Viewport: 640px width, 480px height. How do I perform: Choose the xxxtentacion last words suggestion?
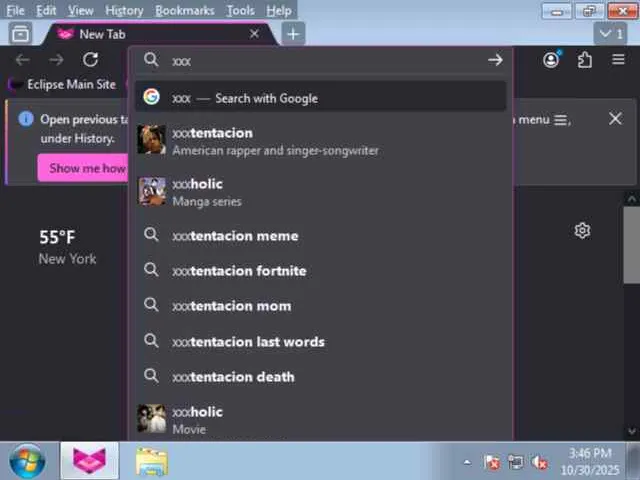(321, 341)
